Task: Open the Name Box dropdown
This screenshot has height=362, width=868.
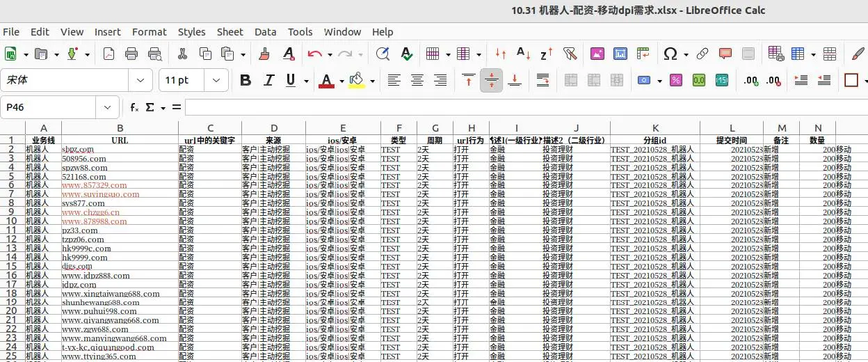Action: click(x=107, y=107)
